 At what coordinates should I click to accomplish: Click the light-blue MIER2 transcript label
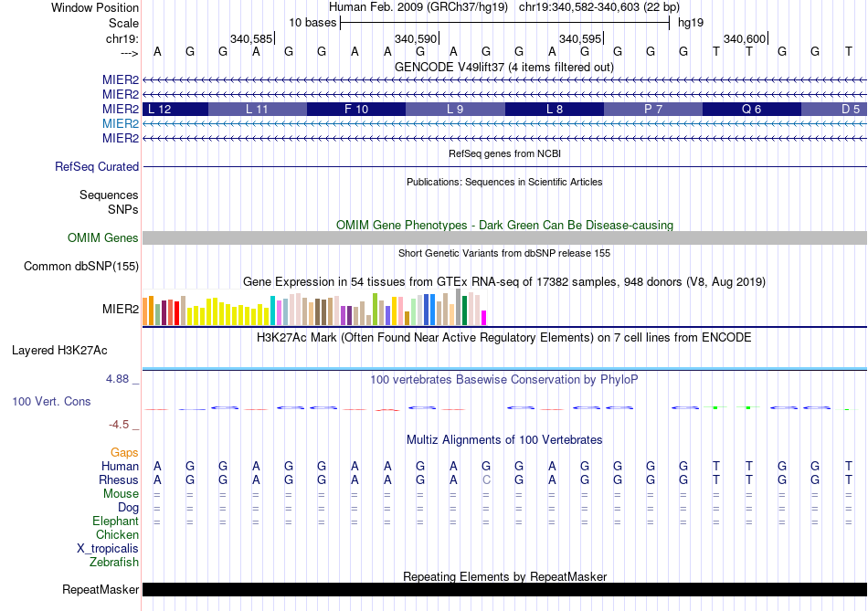tap(121, 123)
